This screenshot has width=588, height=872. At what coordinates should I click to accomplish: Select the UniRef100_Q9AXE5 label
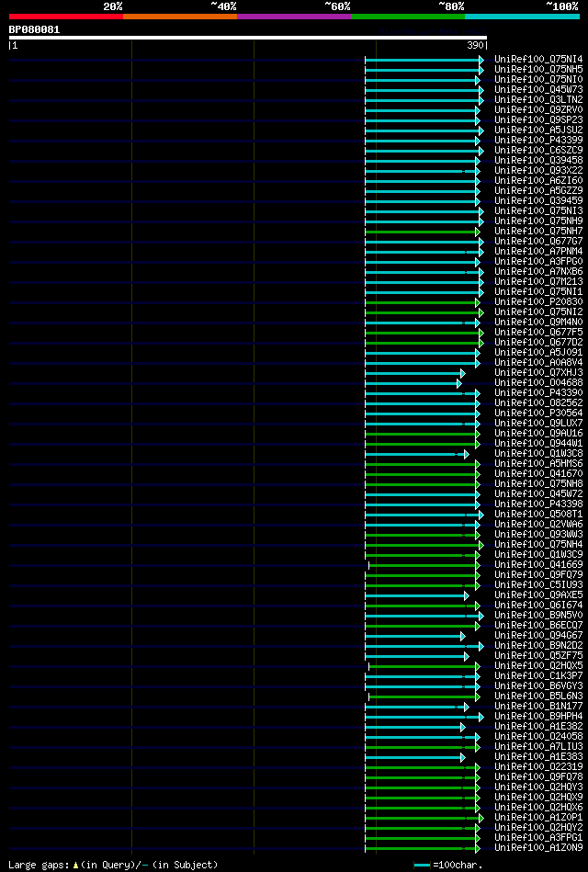[538, 595]
